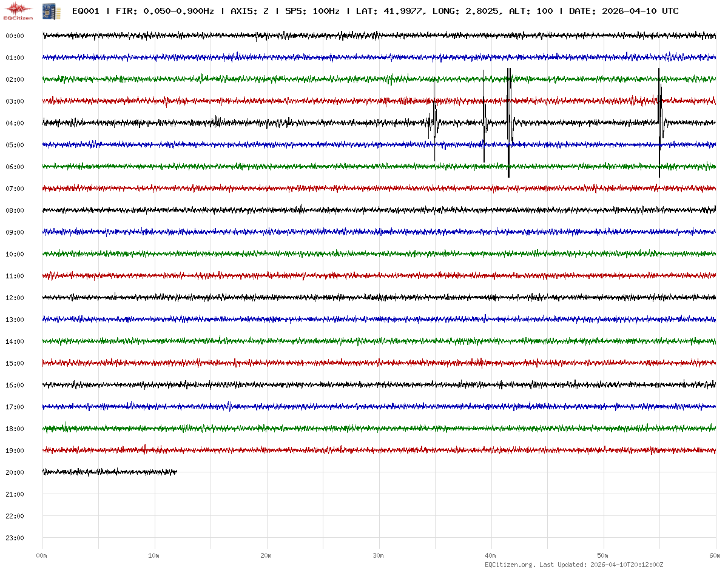Click the first large spike near 35 minutes

click(x=434, y=121)
